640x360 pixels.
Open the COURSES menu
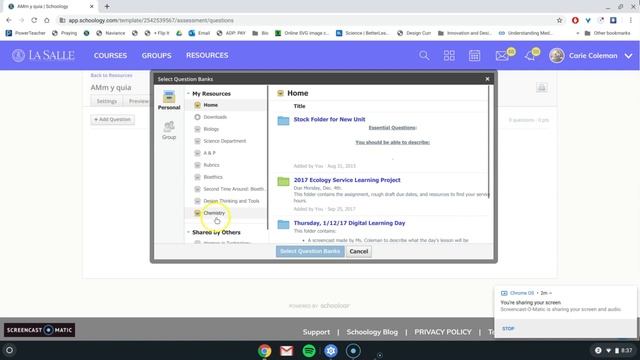[110, 56]
